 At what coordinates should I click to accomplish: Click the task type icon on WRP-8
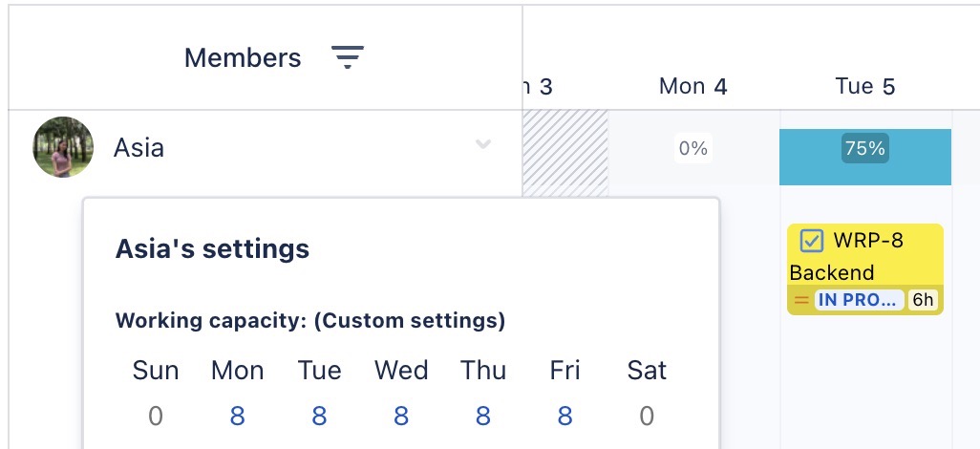click(812, 241)
